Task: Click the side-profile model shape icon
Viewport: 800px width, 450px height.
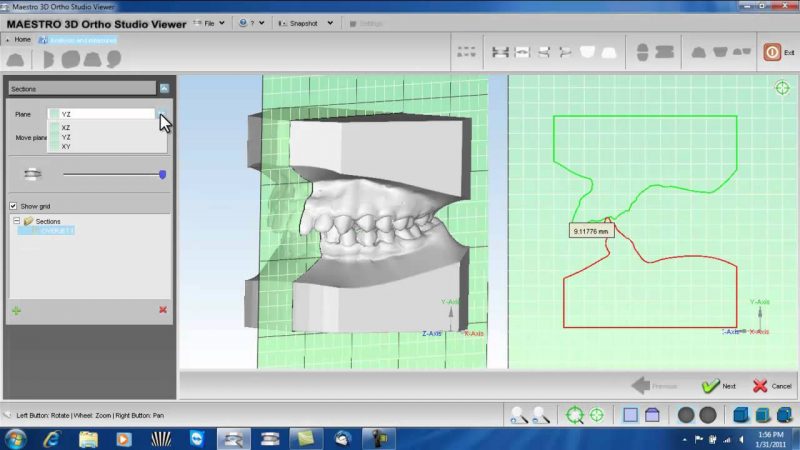Action: [x=48, y=60]
